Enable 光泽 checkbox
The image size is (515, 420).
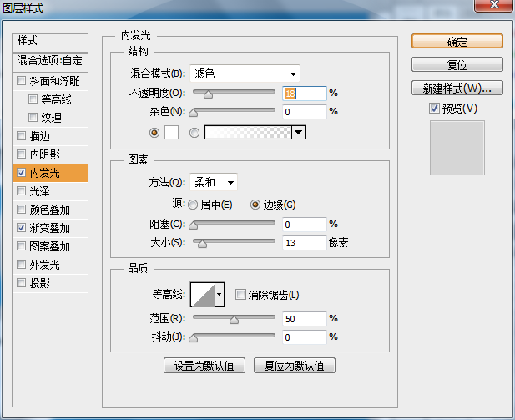click(22, 191)
